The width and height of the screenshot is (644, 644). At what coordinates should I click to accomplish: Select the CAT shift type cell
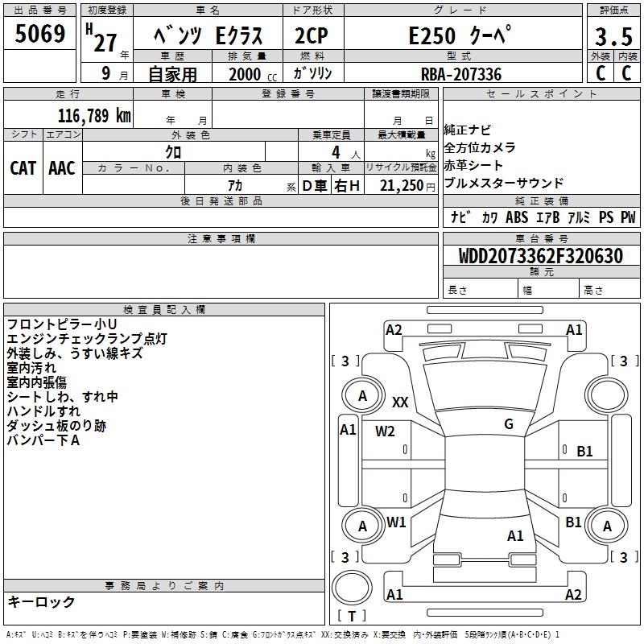pyautogui.click(x=23, y=167)
